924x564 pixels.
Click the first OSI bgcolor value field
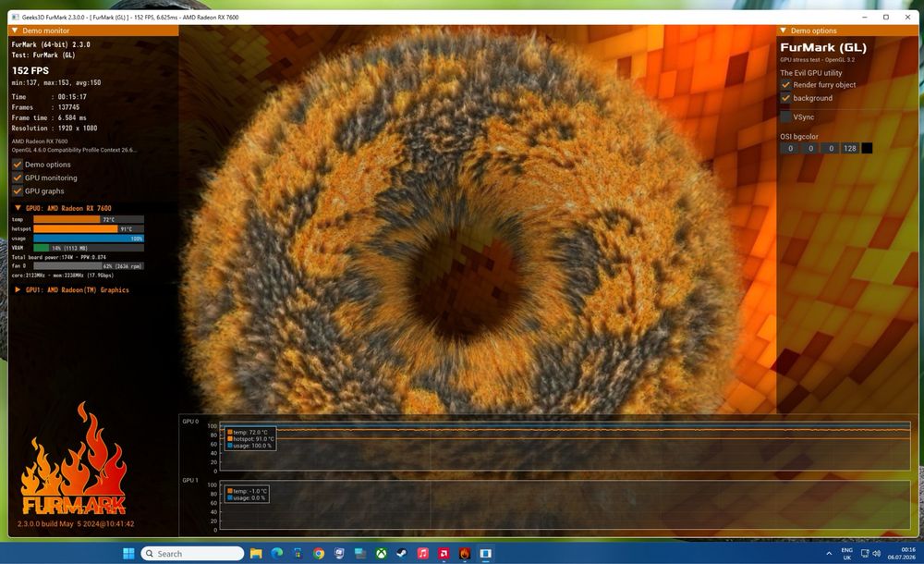pos(790,148)
